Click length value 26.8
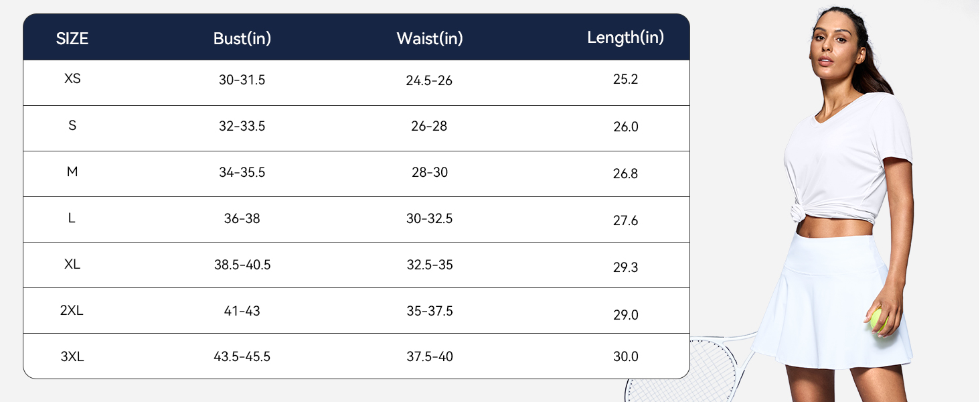 coord(625,174)
